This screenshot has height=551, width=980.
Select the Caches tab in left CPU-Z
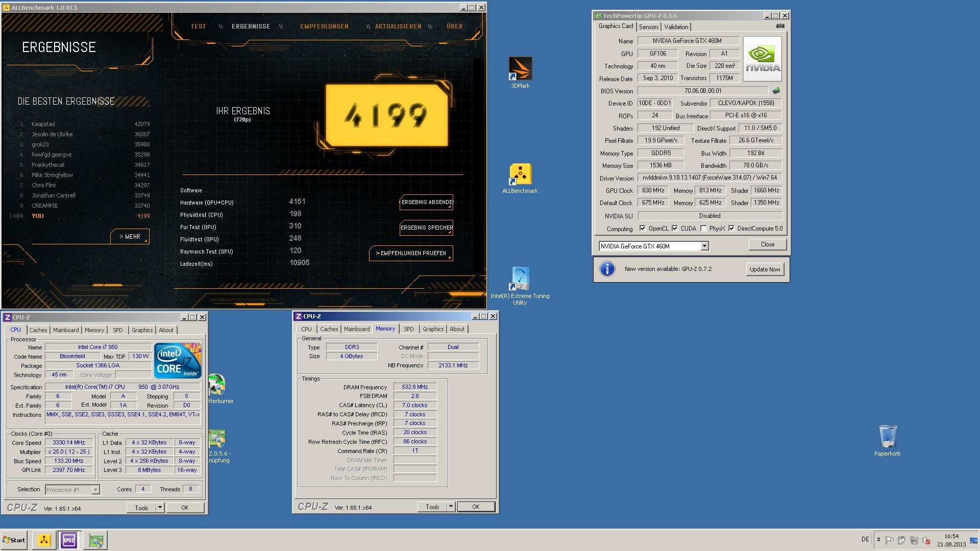coord(38,330)
